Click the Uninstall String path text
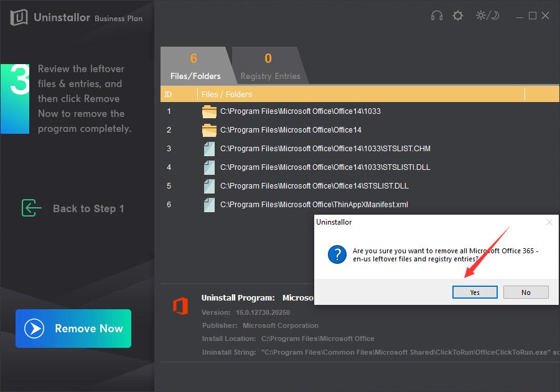The width and height of the screenshot is (560, 392). tap(411, 352)
